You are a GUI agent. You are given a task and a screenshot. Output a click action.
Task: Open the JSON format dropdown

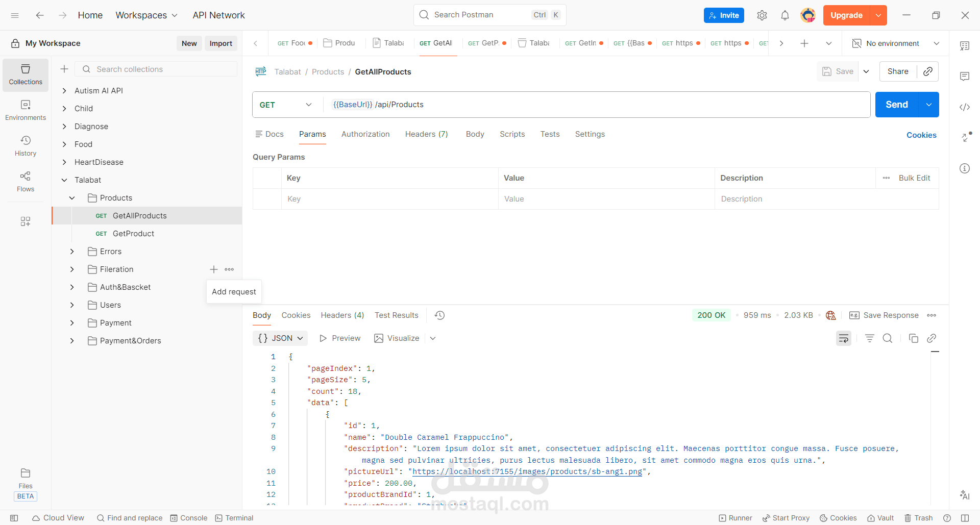click(x=281, y=338)
